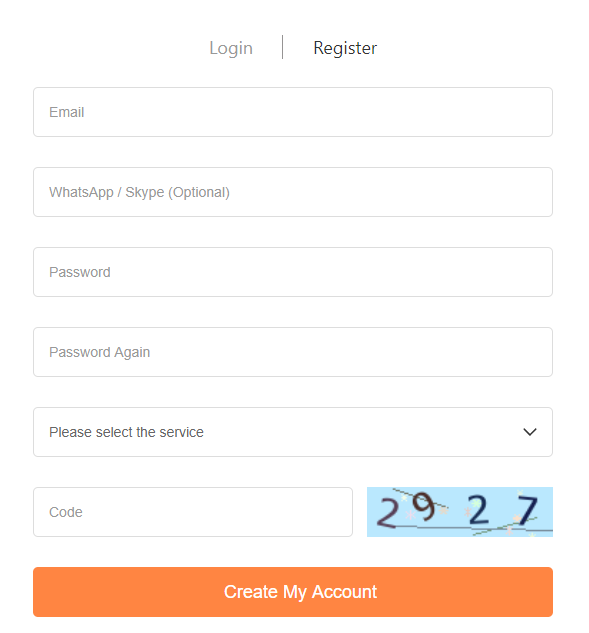Open the 'Please select the service' dropdown
This screenshot has height=633, width=589.
[x=293, y=432]
